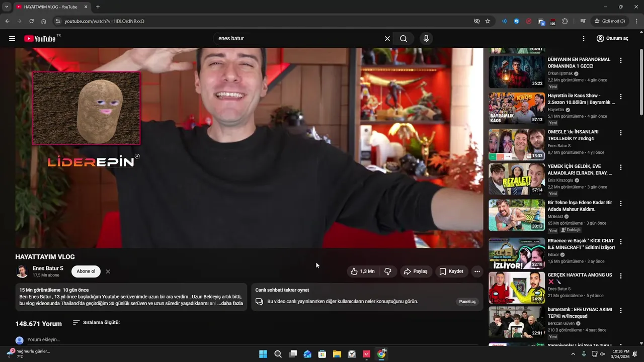This screenshot has height=362, width=644.
Task: Open the YouTube guide hamburger menu
Action: (12, 39)
